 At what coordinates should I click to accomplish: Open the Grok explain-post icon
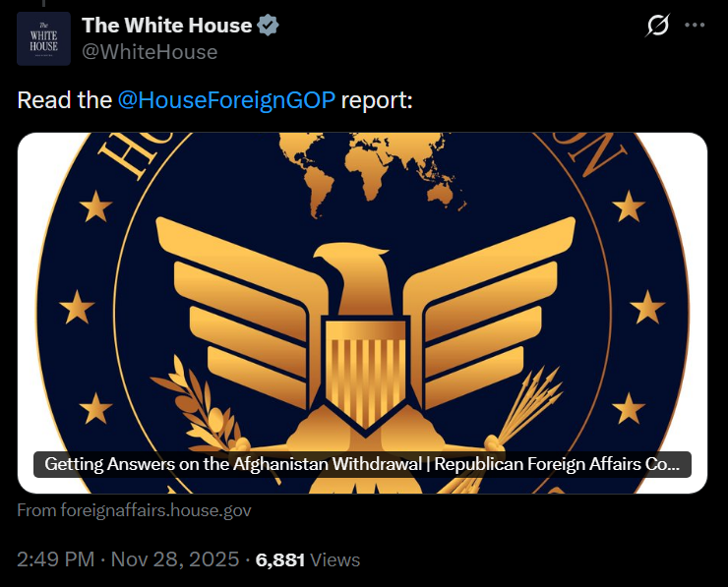[658, 27]
